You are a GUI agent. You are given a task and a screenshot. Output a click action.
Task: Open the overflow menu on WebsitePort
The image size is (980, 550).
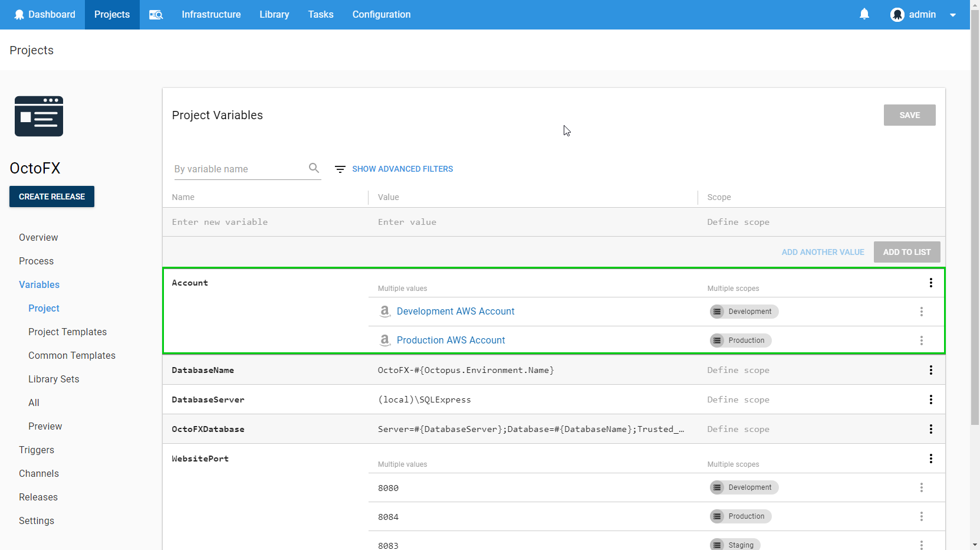tap(931, 459)
